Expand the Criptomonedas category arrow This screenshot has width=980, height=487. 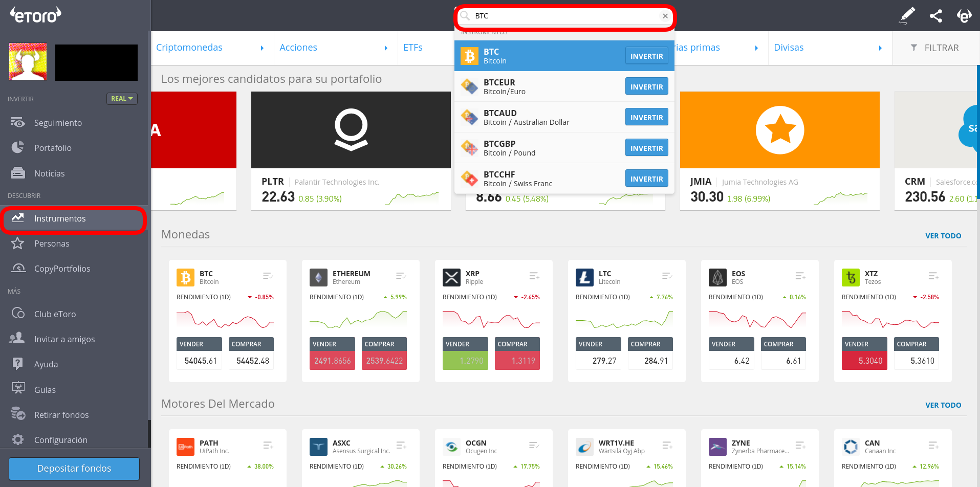click(x=262, y=48)
